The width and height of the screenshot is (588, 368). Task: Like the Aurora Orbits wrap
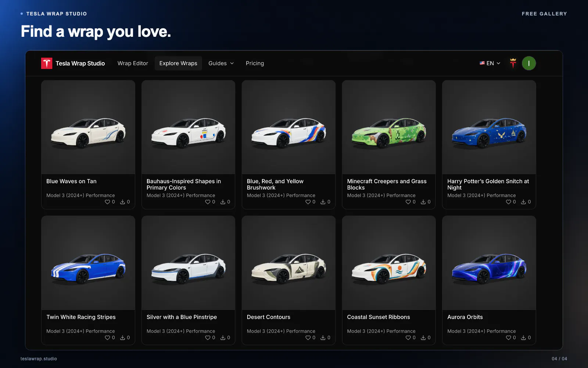[x=509, y=338]
